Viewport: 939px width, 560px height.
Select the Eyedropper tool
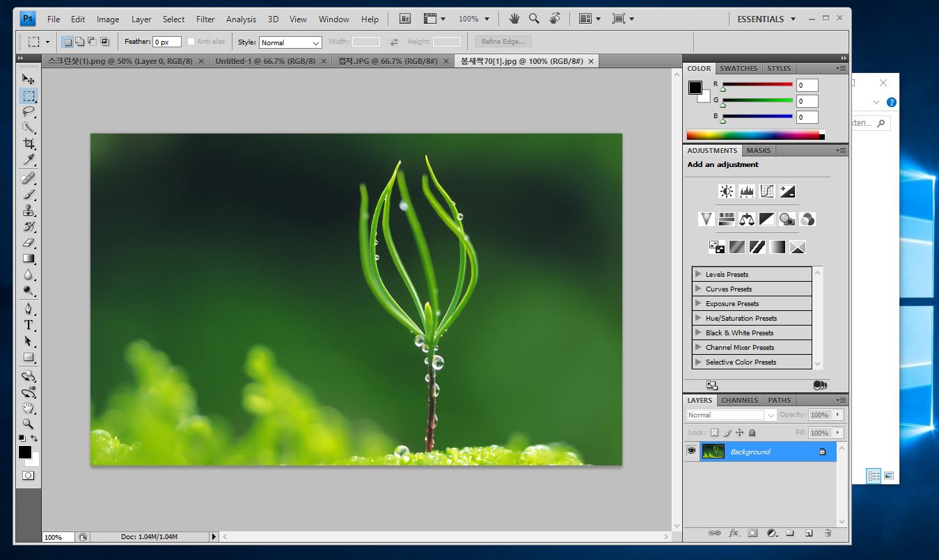(x=29, y=160)
